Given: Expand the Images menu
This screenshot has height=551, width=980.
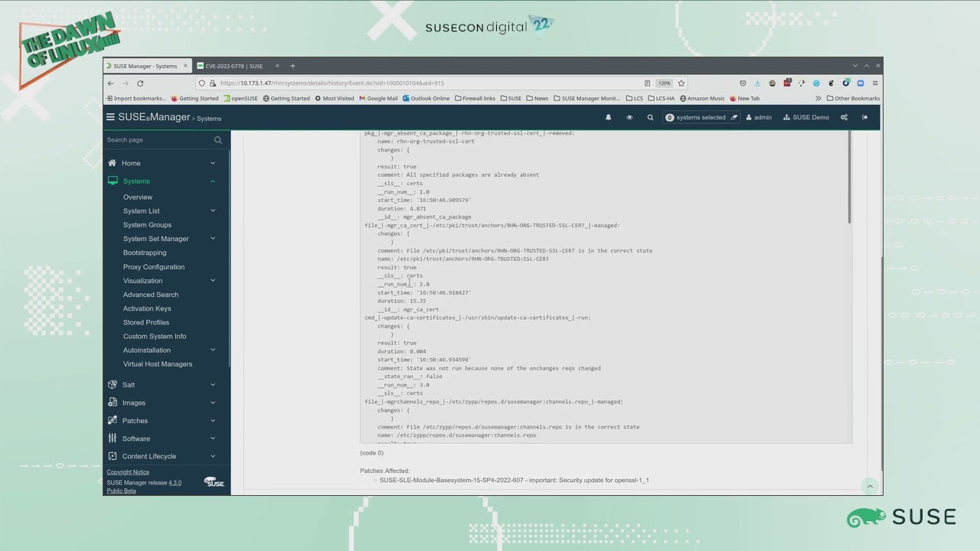Looking at the screenshot, I should click(213, 403).
